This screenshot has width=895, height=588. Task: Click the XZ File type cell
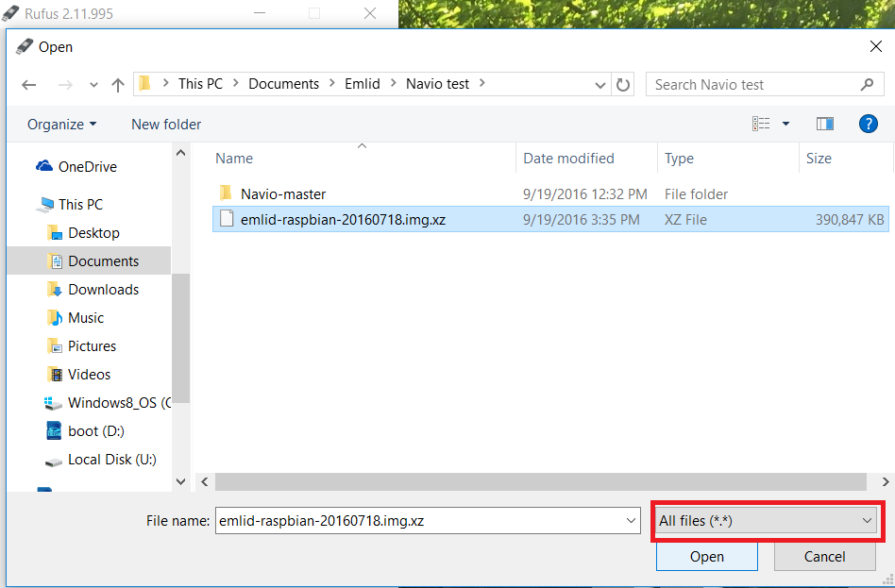(685, 220)
